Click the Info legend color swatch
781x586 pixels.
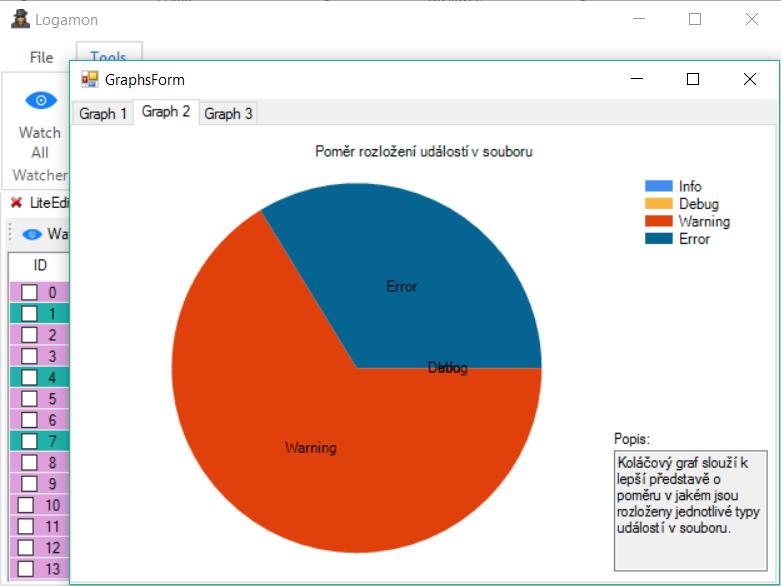[x=658, y=186]
